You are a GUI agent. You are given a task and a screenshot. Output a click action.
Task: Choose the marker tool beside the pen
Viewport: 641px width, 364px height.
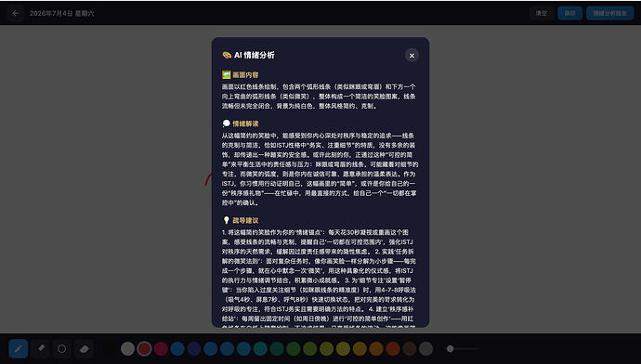pyautogui.click(x=41, y=348)
